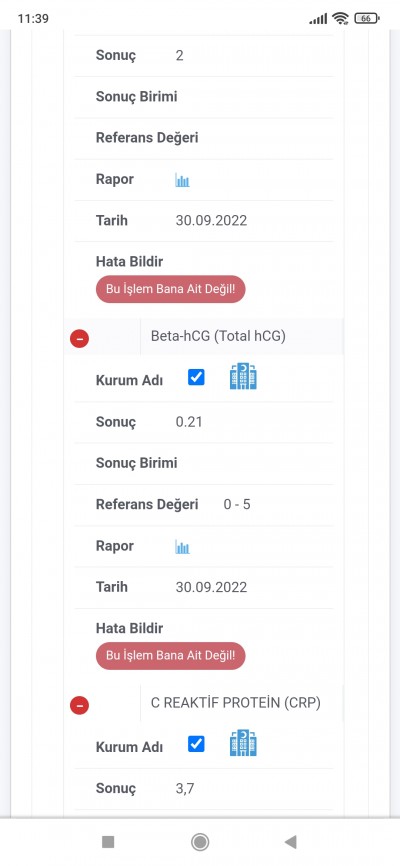
Task: Collapse the Beta-hCG (Total hCG) row
Action: click(x=80, y=339)
